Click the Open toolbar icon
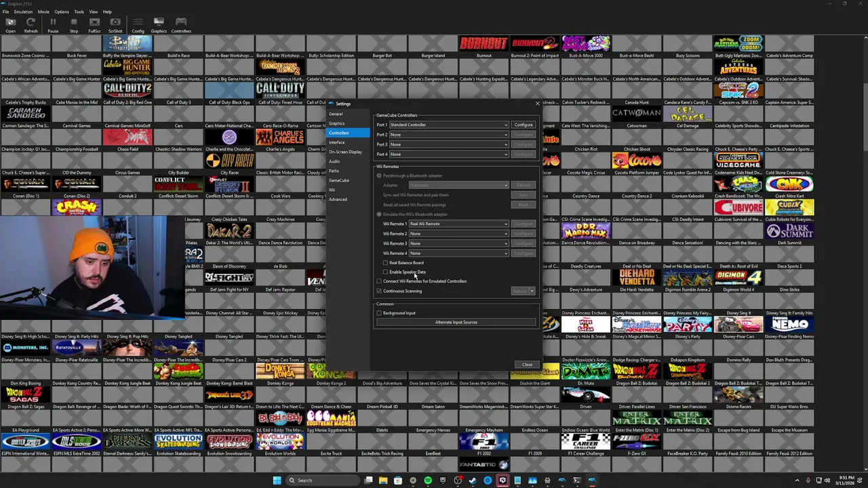 [10, 22]
